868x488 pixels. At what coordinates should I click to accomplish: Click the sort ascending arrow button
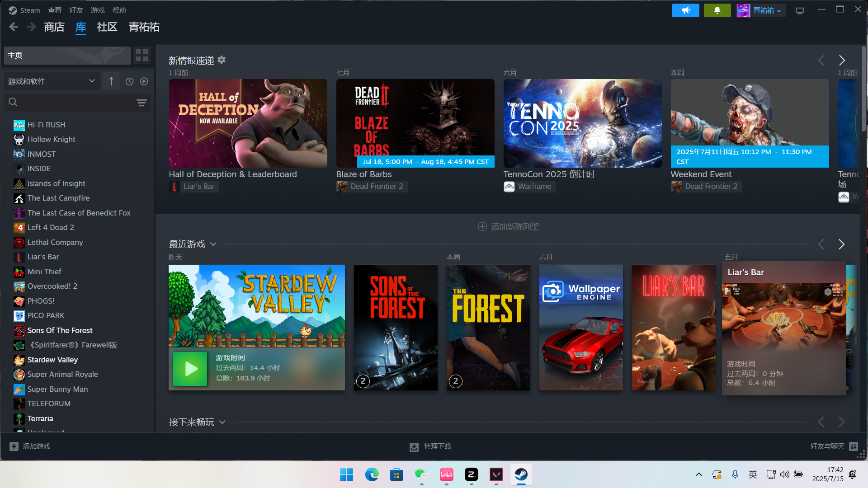[x=111, y=81]
